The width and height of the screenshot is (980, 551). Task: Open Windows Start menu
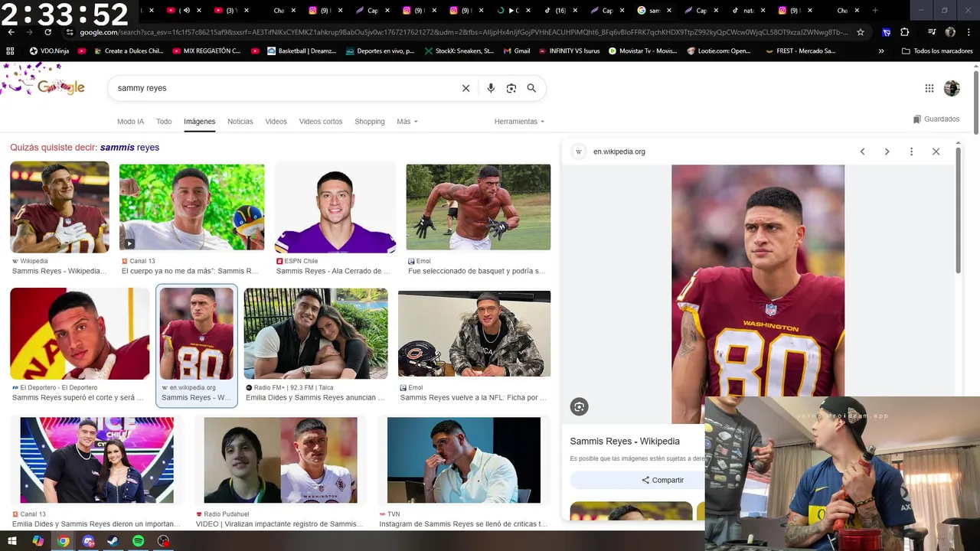tap(12, 541)
